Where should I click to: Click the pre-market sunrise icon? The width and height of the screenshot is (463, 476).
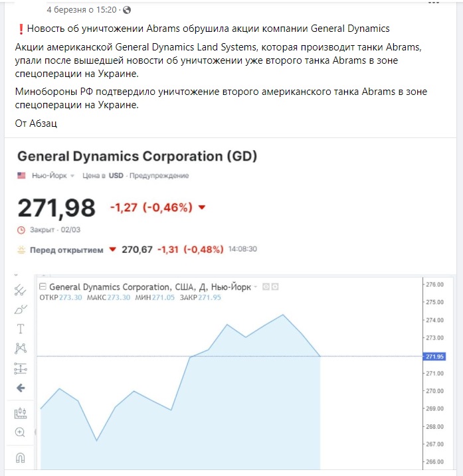pos(21,250)
